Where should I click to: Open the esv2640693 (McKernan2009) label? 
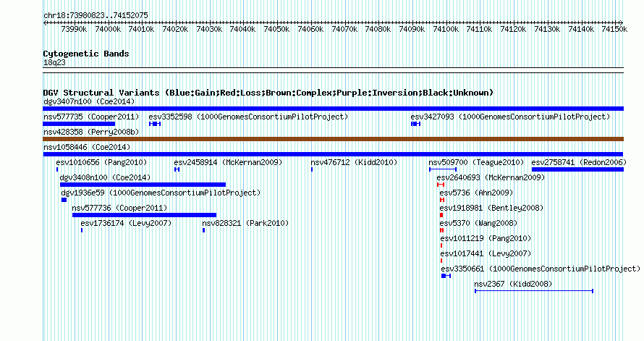pyautogui.click(x=491, y=177)
